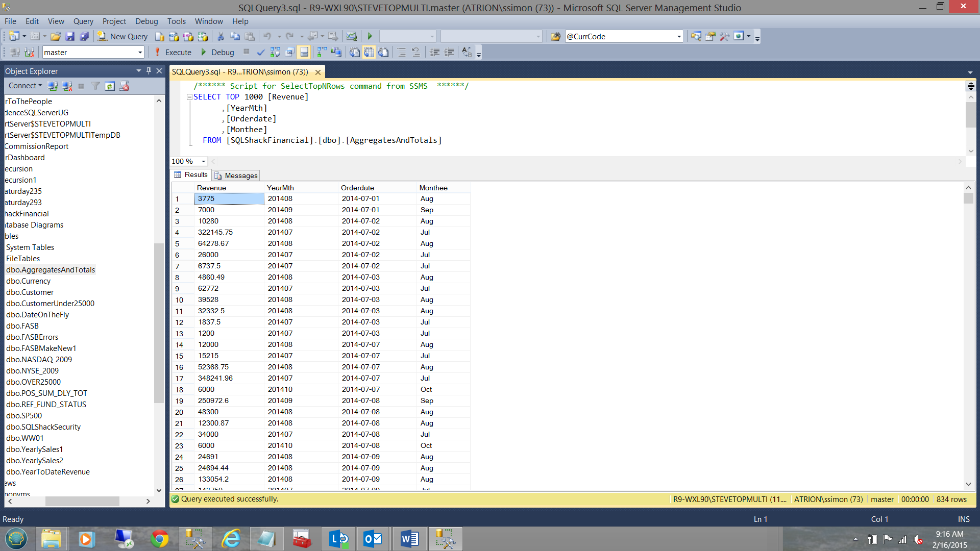Toggle auto-hide pin for Object Explorer
Image resolution: width=980 pixels, height=551 pixels.
point(149,71)
